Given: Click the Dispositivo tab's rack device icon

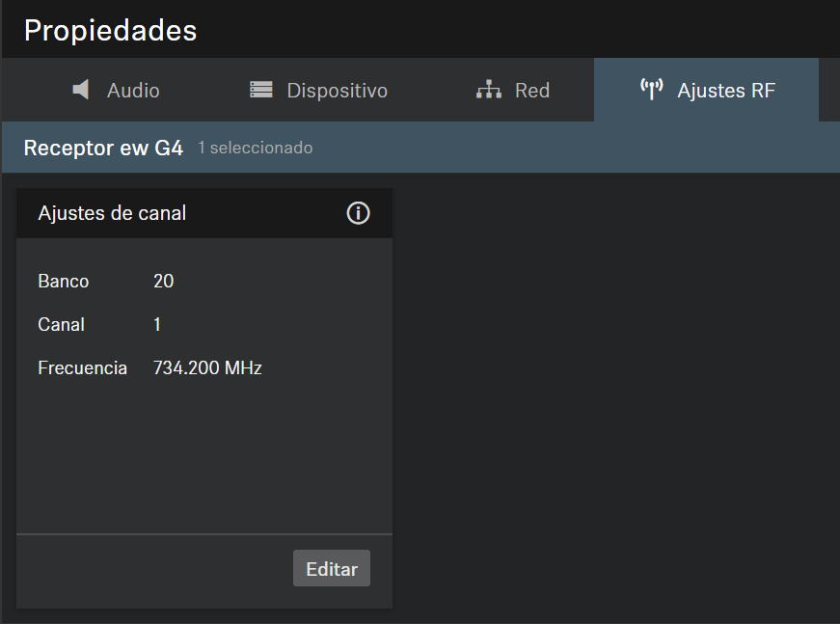Looking at the screenshot, I should point(260,90).
